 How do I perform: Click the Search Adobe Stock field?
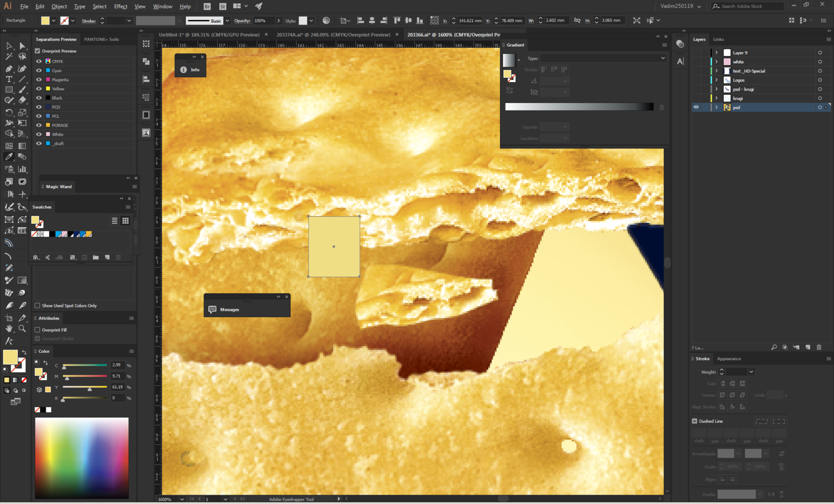click(x=747, y=6)
